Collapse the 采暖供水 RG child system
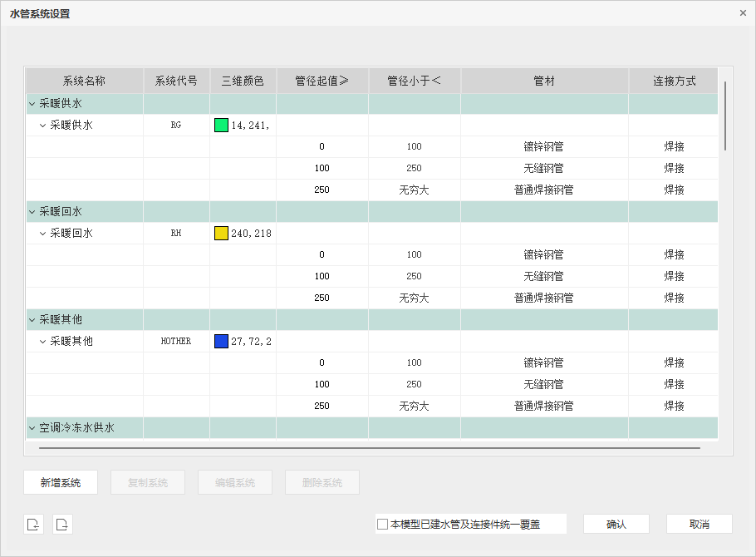The height and width of the screenshot is (557, 756). [x=43, y=126]
